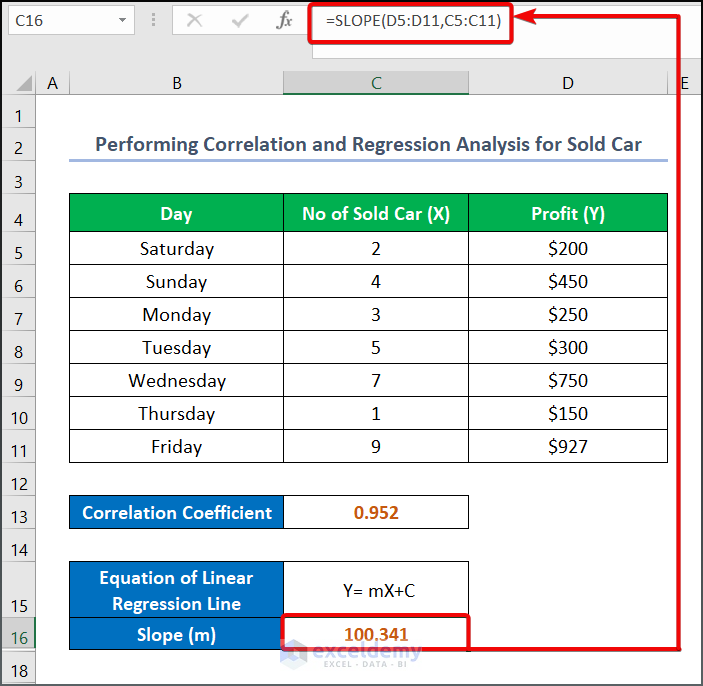The image size is (703, 686).
Task: Select column D header
Action: 567,84
